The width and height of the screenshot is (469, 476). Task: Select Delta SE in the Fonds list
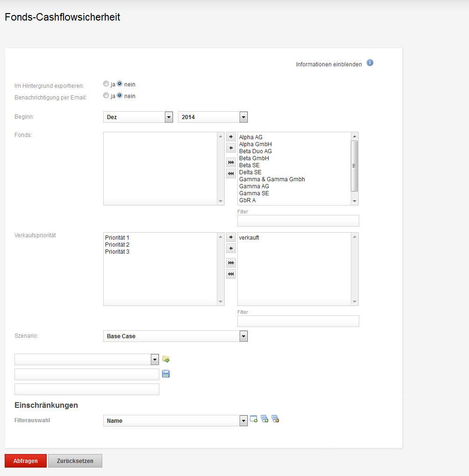[x=250, y=172]
